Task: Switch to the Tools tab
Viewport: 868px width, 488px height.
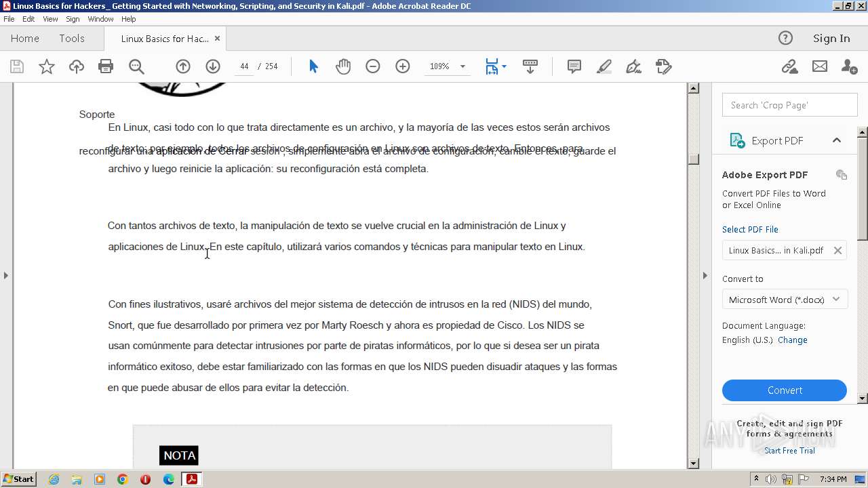Action: tap(72, 39)
